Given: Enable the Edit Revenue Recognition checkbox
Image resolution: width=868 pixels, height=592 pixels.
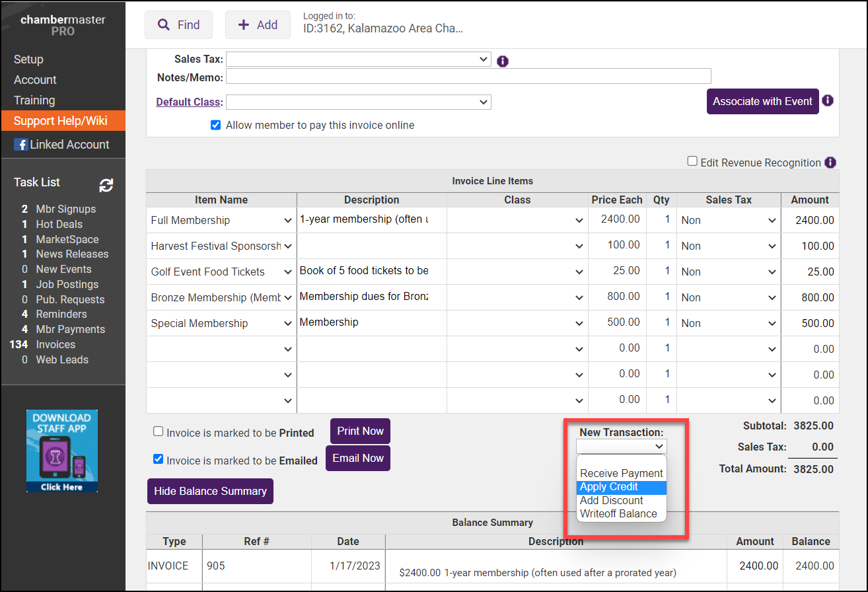Looking at the screenshot, I should [x=692, y=161].
